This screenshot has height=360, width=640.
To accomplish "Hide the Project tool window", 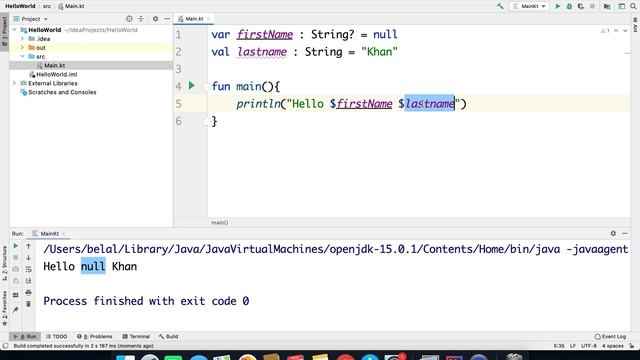I will click(x=167, y=19).
